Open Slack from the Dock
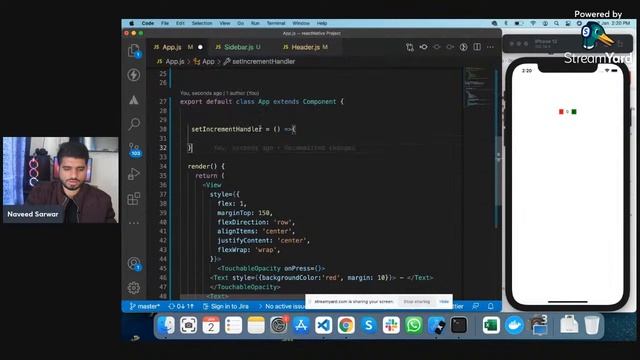This screenshot has height=360, width=640. tap(391, 325)
